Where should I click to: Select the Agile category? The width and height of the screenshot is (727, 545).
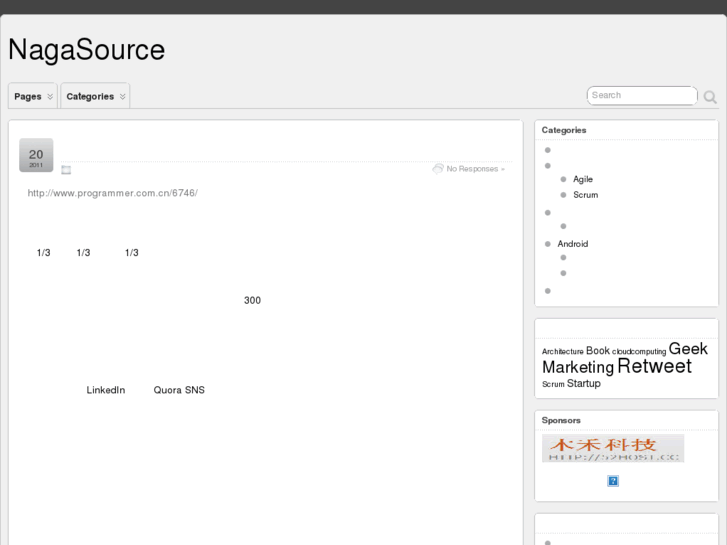coord(583,179)
